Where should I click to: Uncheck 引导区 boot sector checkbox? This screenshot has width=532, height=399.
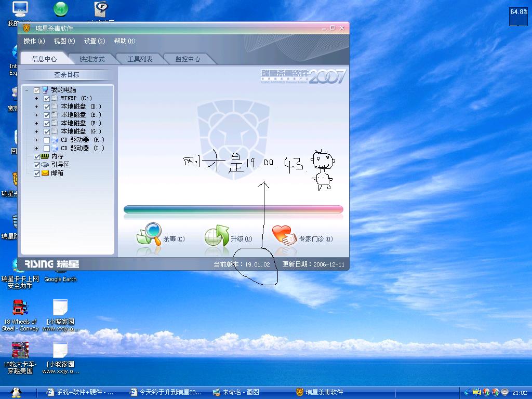click(37, 165)
